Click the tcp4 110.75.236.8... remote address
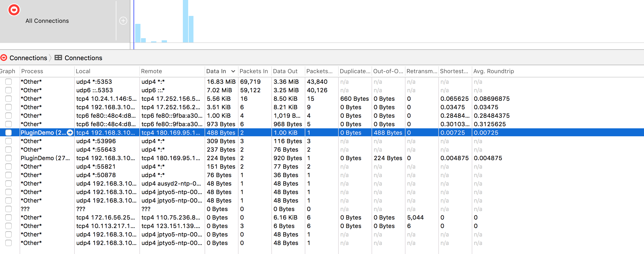Image resolution: width=644 pixels, height=254 pixels. pos(171,217)
